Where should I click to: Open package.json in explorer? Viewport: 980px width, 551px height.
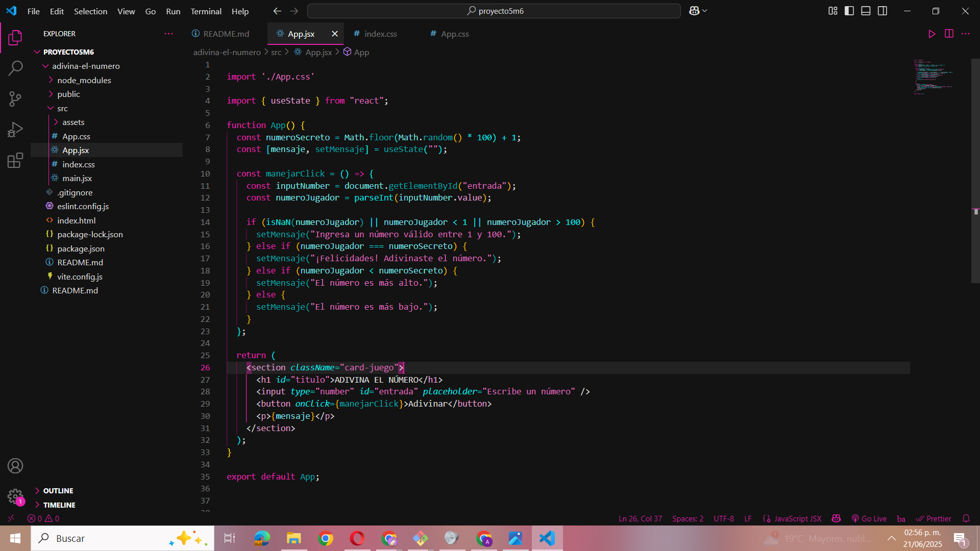tap(81, 248)
